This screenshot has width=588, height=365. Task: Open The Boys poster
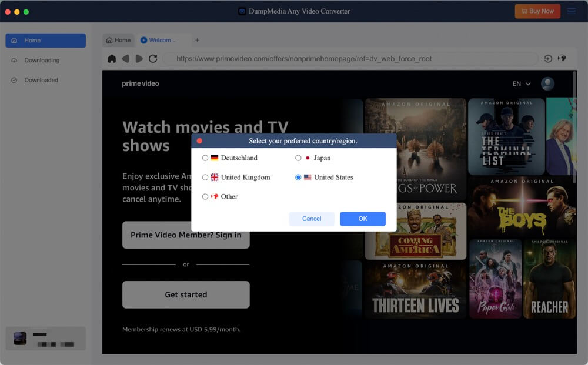coord(522,206)
